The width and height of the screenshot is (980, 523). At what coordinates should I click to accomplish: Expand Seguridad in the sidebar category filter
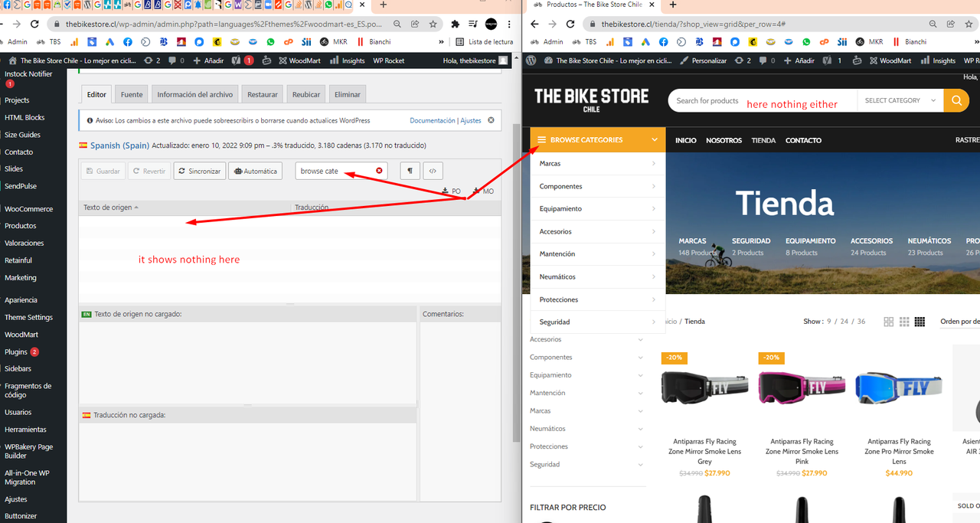pos(641,465)
